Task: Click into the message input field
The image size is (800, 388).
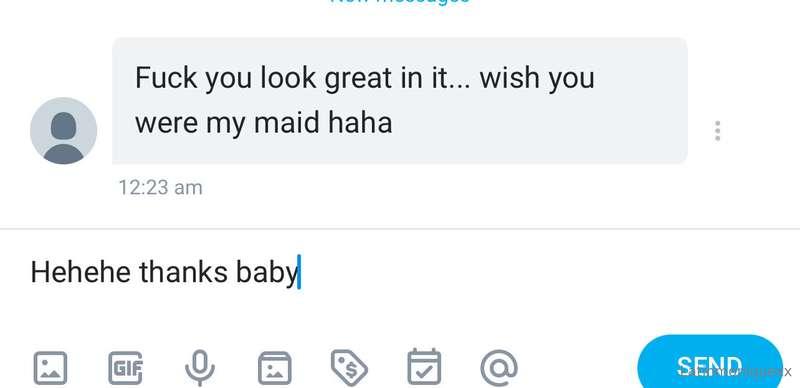Action: 400,272
